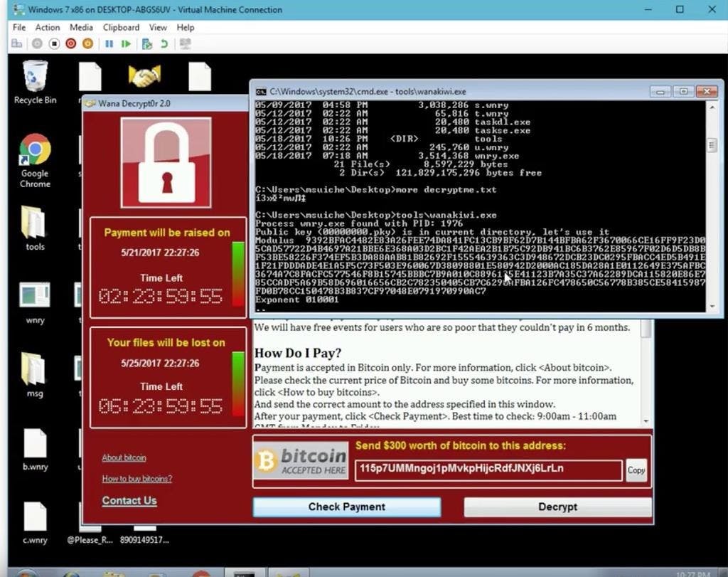Open the Help menu
This screenshot has height=577, width=728.
186,28
